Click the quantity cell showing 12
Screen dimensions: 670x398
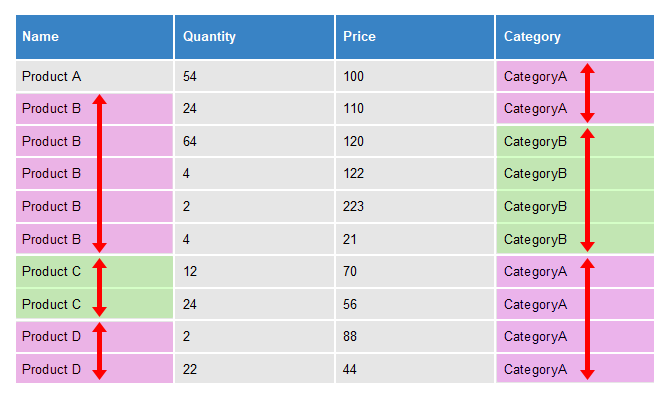[254, 271]
